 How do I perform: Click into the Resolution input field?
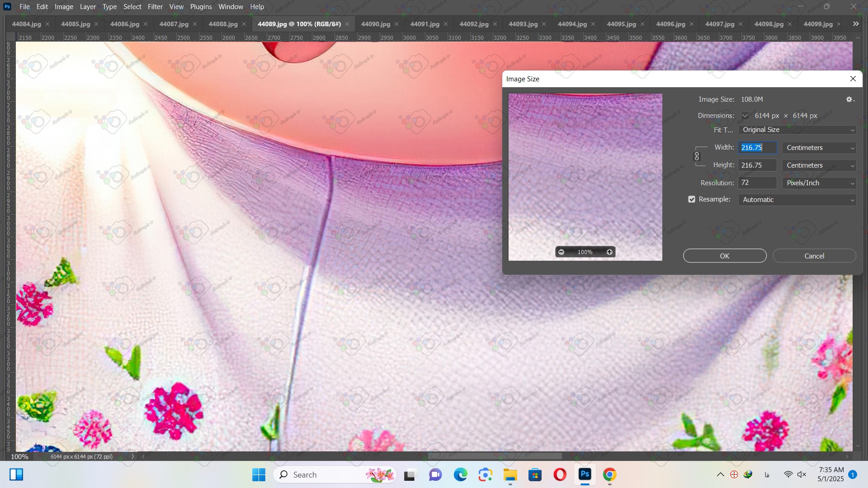(x=757, y=183)
